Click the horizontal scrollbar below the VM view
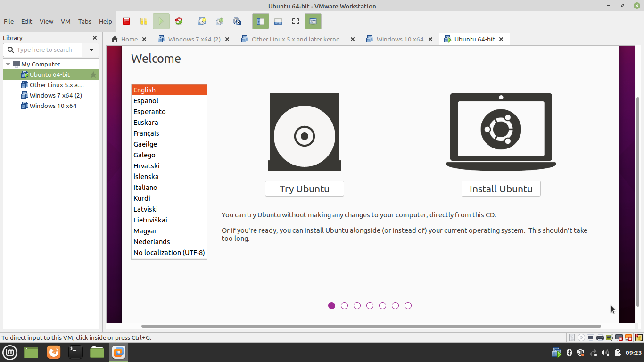Image resolution: width=644 pixels, height=362 pixels. click(371, 326)
